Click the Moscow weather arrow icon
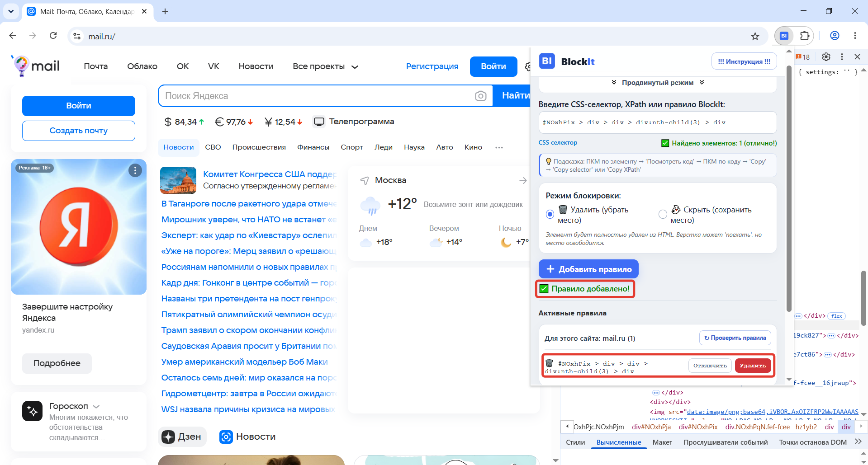The image size is (868, 465). (x=523, y=181)
